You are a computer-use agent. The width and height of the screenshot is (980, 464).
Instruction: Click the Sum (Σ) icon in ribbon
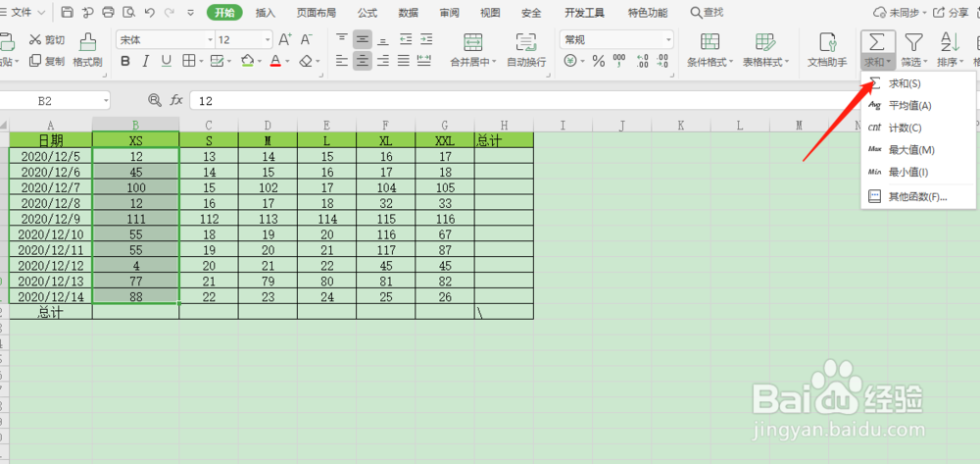point(877,42)
